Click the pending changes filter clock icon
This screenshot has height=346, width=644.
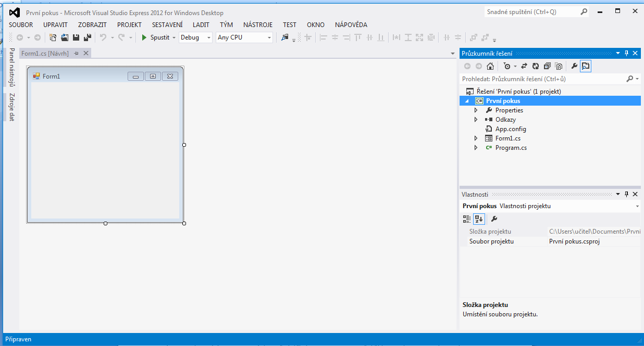[507, 66]
